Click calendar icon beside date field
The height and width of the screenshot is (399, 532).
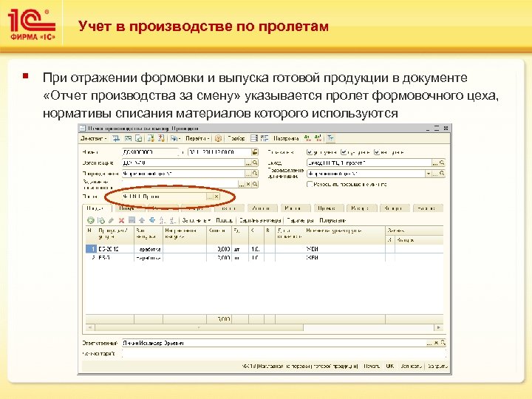pyautogui.click(x=255, y=152)
